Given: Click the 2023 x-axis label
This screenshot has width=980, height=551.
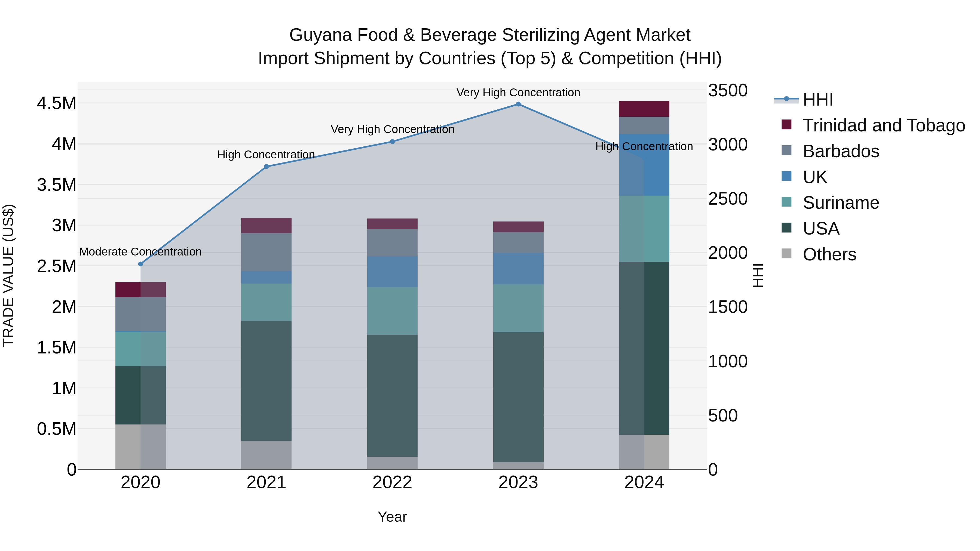Looking at the screenshot, I should click(x=518, y=482).
